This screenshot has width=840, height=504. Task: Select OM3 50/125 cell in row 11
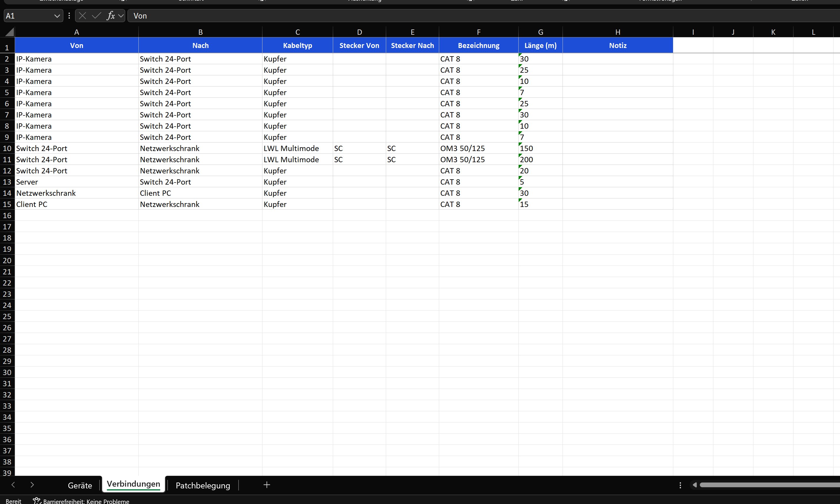479,160
